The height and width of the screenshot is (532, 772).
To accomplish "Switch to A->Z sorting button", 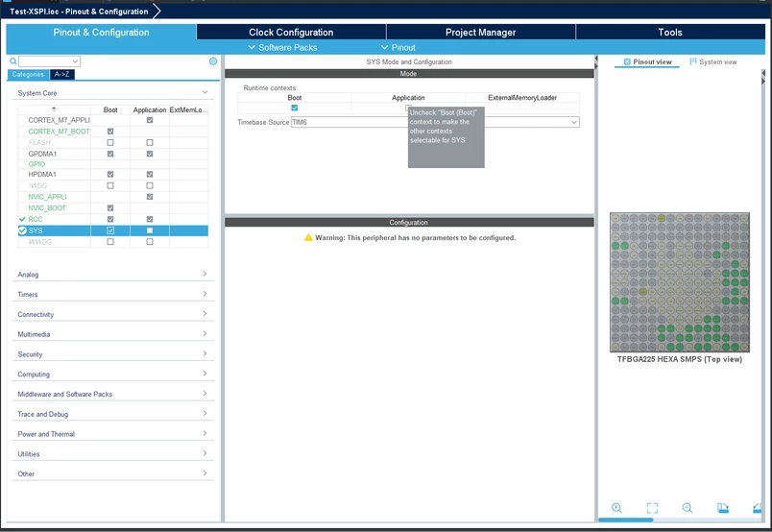I will point(62,74).
